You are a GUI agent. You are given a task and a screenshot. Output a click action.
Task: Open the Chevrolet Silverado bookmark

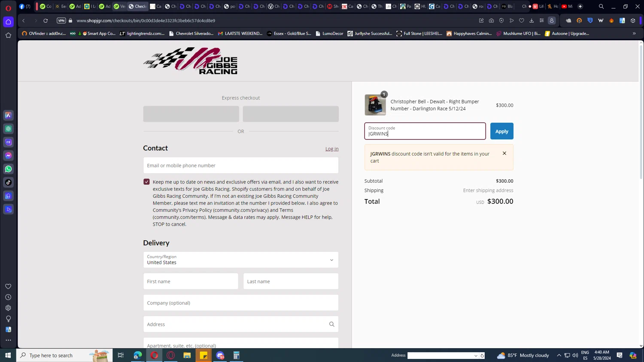point(191,33)
